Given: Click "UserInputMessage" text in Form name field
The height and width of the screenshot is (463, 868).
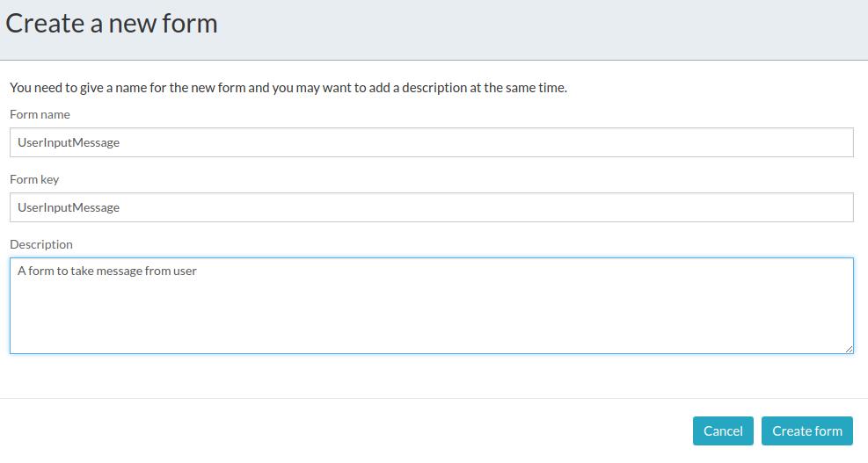Looking at the screenshot, I should pyautogui.click(x=69, y=142).
